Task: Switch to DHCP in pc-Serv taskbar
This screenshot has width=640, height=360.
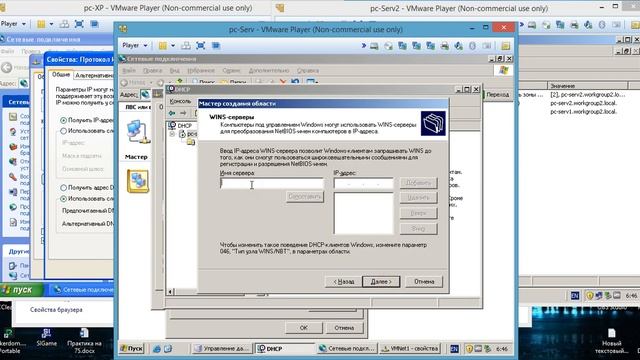Action: coord(284,349)
